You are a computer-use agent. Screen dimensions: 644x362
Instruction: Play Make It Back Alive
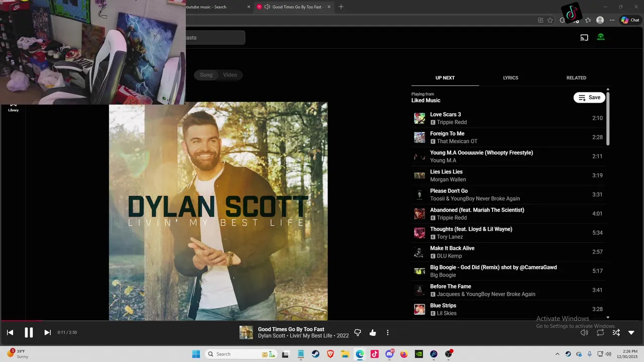tap(508, 252)
